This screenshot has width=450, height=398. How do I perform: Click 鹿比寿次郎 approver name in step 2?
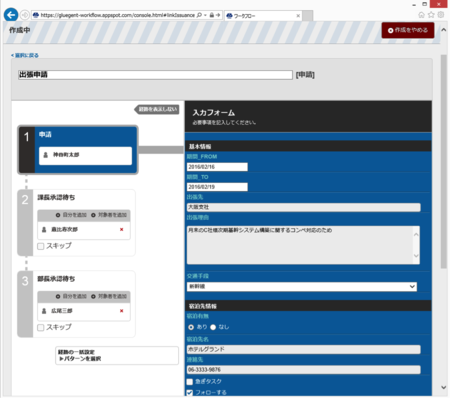pos(64,229)
